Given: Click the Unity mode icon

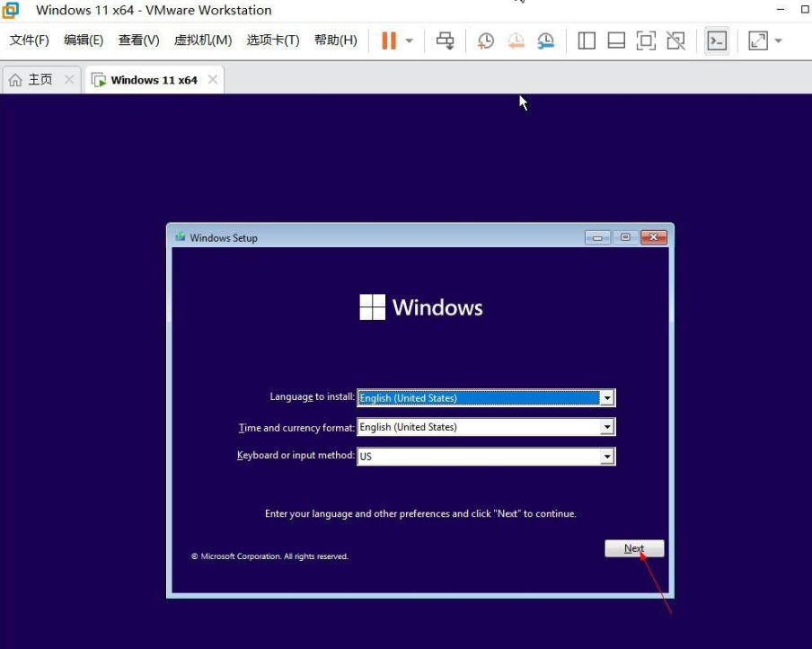Looking at the screenshot, I should tap(675, 40).
